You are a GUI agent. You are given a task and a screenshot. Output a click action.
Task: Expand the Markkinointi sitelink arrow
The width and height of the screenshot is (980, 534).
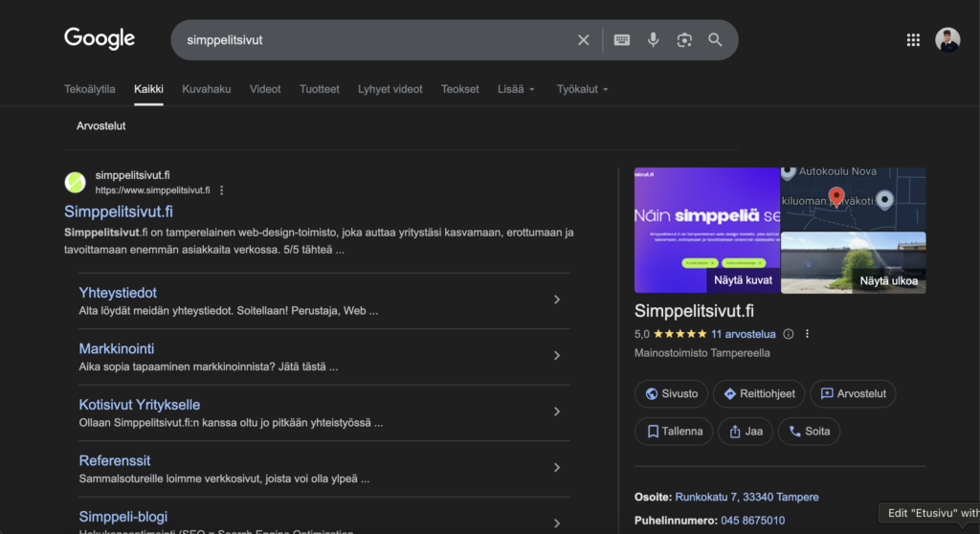(x=557, y=356)
